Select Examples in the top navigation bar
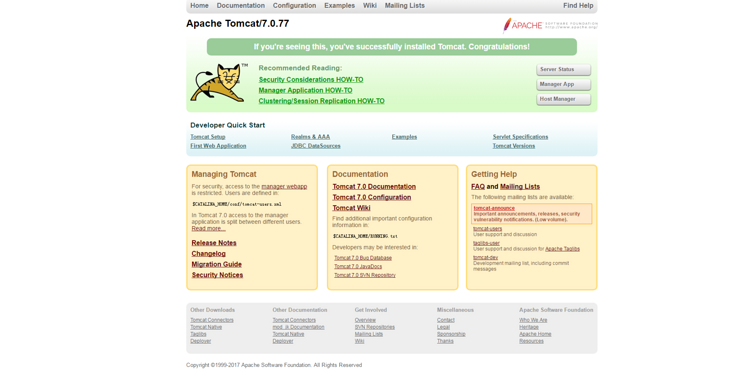This screenshot has width=732, height=392. tap(339, 6)
